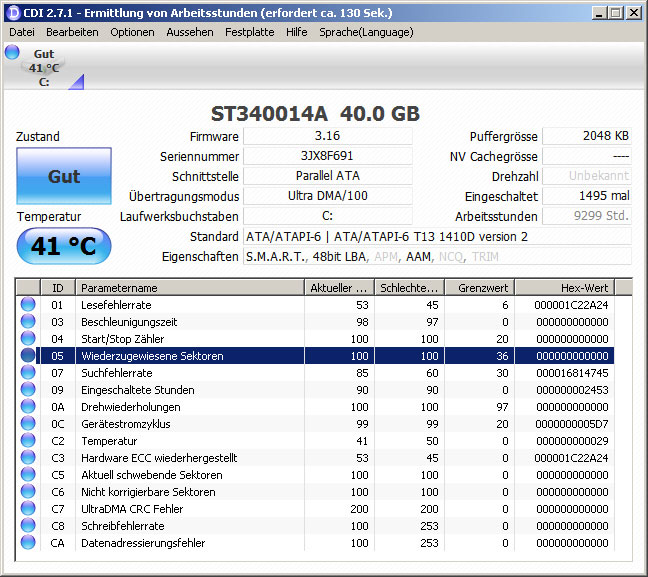
Task: Click status orb for Schreibfehlerrate row
Action: click(28, 525)
